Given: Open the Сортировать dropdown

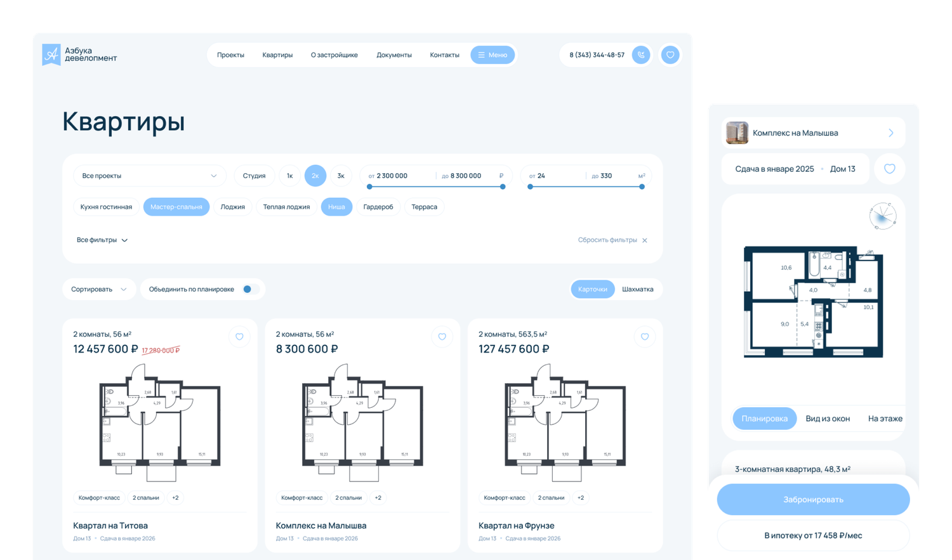Looking at the screenshot, I should point(99,289).
